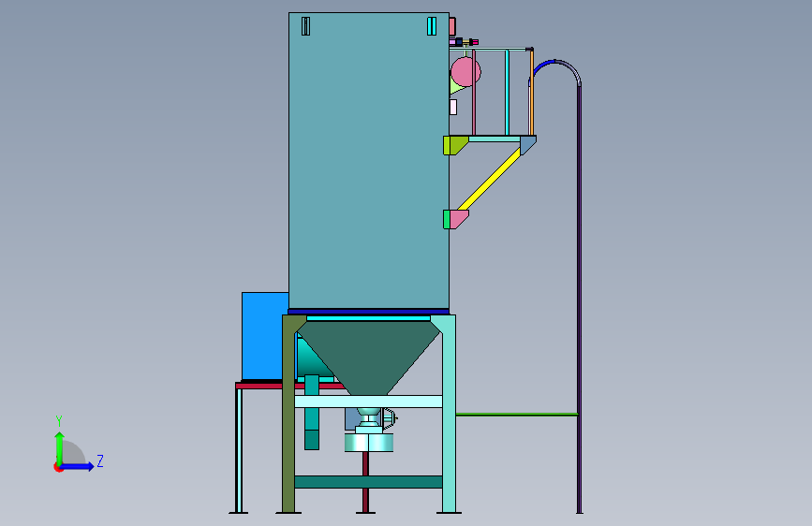Select the dark teal lower cross beam
The image size is (812, 526).
pos(368,482)
